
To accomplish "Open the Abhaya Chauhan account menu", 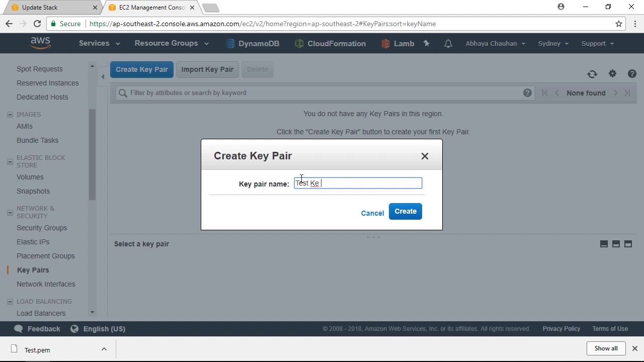I will [x=495, y=44].
